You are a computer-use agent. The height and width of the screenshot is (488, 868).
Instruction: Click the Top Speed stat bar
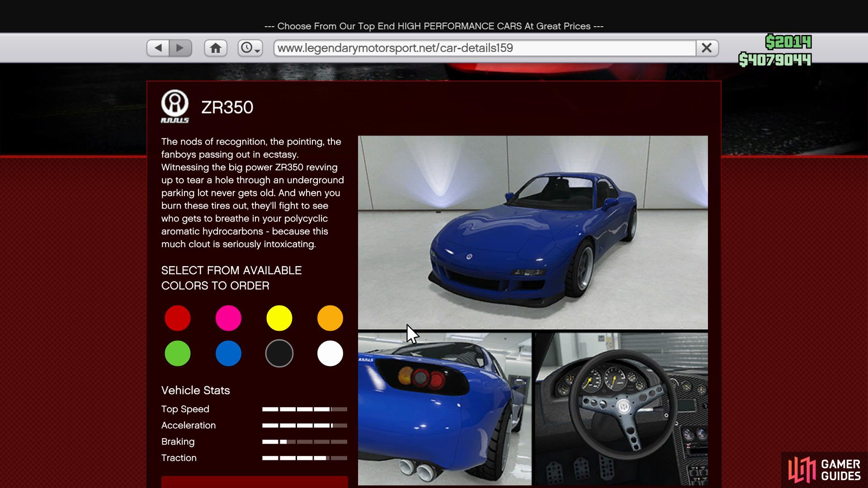[x=305, y=409]
